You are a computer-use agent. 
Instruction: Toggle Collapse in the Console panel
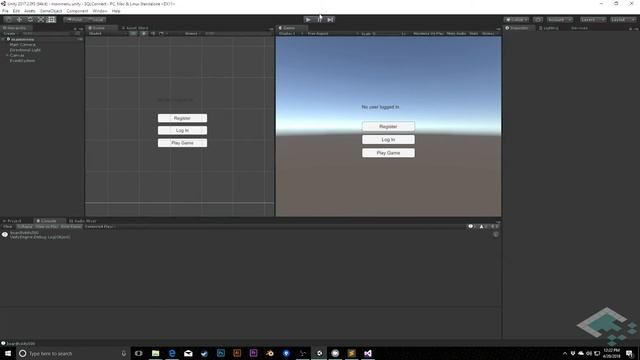pyautogui.click(x=25, y=227)
